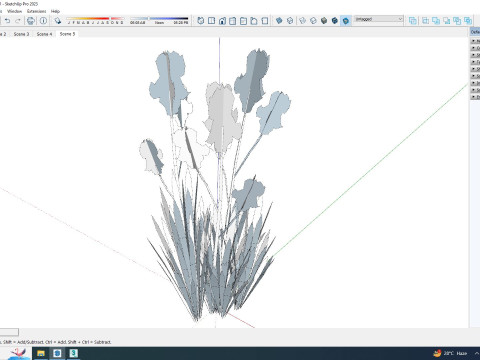
Task: Select the Subtract solid tool
Action: [x=447, y=21]
